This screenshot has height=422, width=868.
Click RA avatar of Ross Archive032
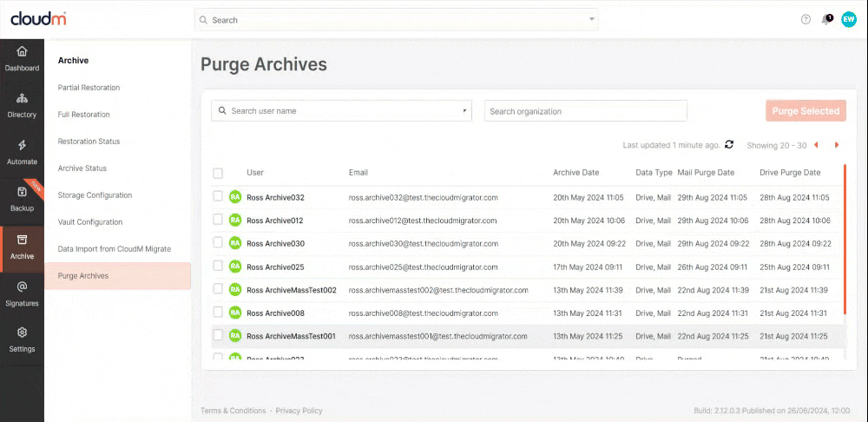pos(235,196)
